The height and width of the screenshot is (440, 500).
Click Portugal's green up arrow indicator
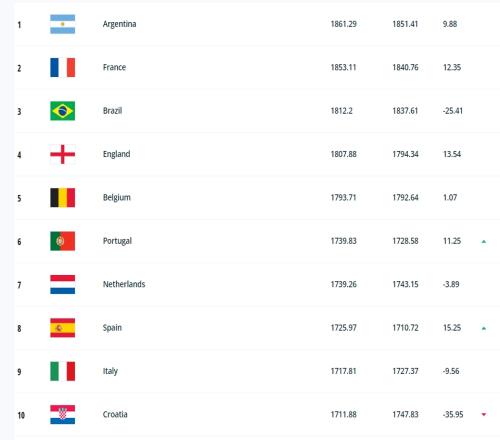click(484, 241)
